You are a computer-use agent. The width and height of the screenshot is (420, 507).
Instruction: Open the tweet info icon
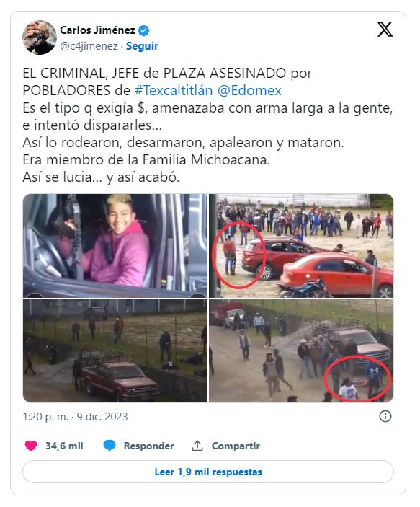pyautogui.click(x=385, y=416)
